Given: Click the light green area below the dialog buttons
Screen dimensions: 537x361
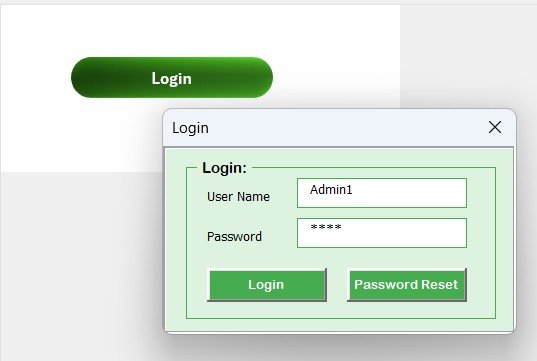Looking at the screenshot, I should coord(341,310).
